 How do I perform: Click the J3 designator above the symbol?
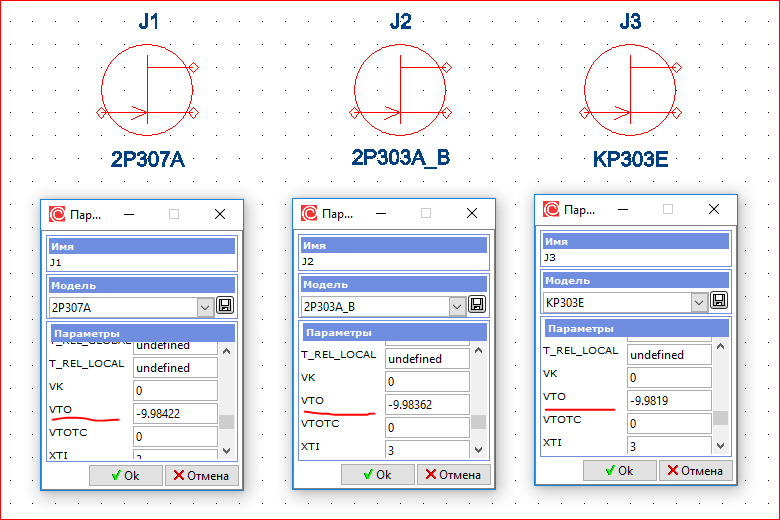pos(630,22)
